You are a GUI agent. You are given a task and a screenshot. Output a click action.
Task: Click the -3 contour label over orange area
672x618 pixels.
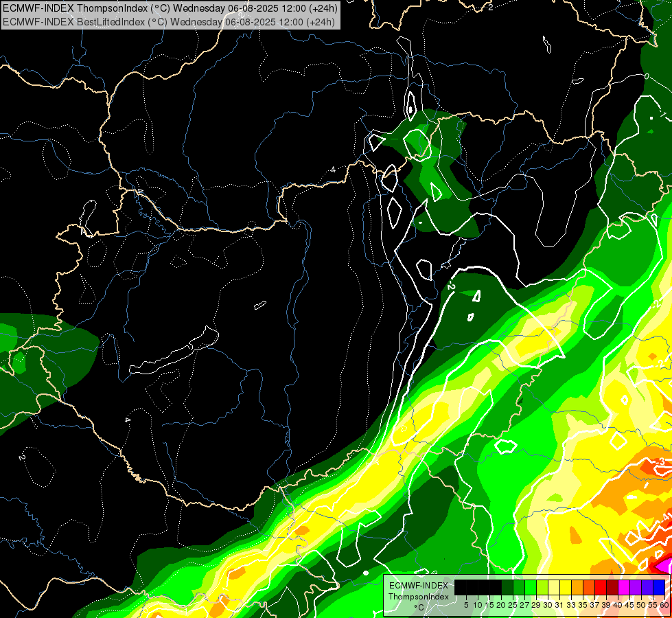(660, 461)
